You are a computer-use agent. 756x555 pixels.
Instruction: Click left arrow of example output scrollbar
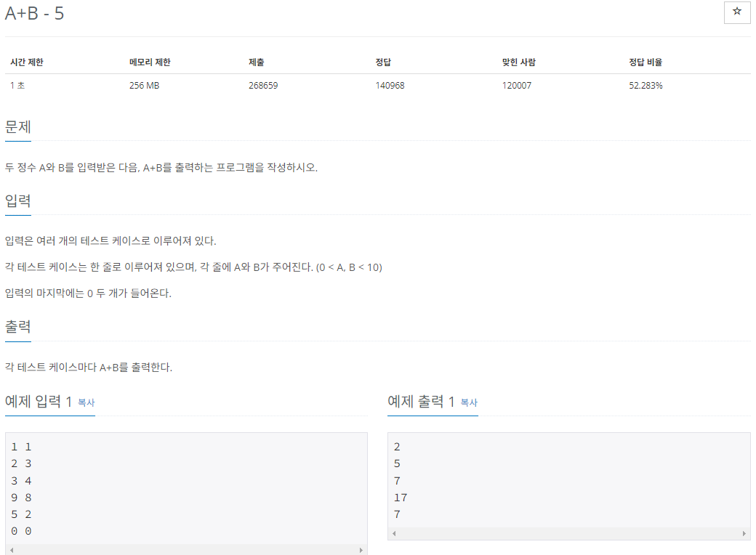(x=395, y=533)
